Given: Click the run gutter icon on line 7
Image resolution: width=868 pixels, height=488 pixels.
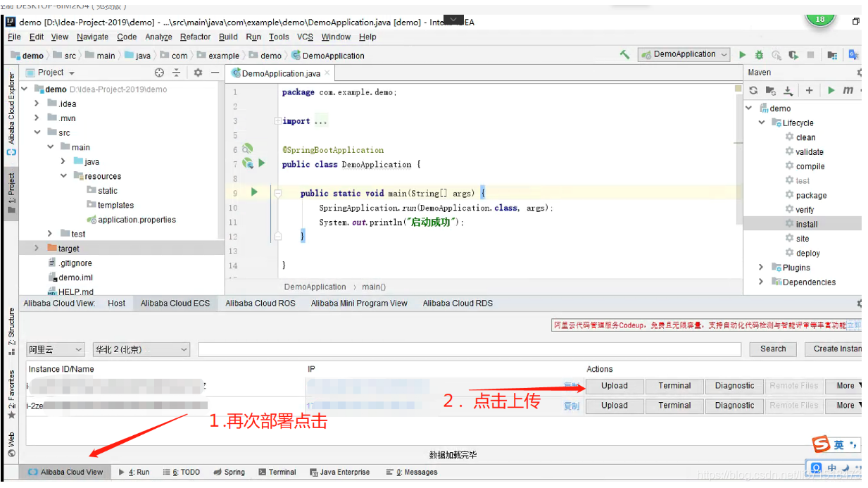Looking at the screenshot, I should click(261, 163).
